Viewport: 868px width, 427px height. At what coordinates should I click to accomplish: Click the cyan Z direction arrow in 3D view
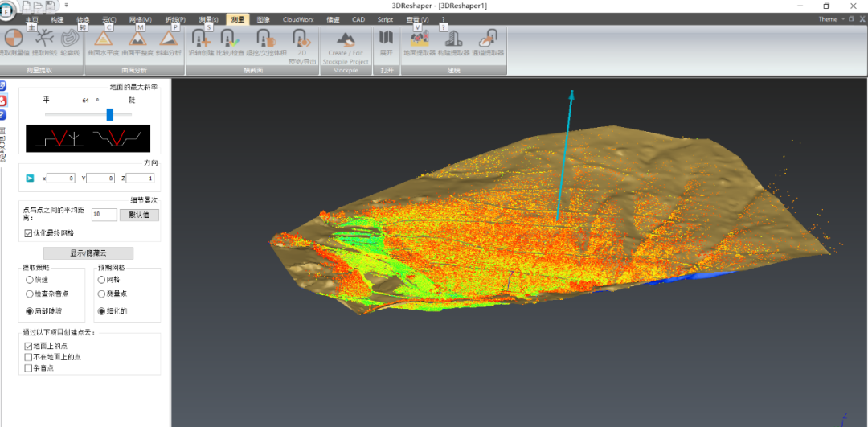point(565,157)
